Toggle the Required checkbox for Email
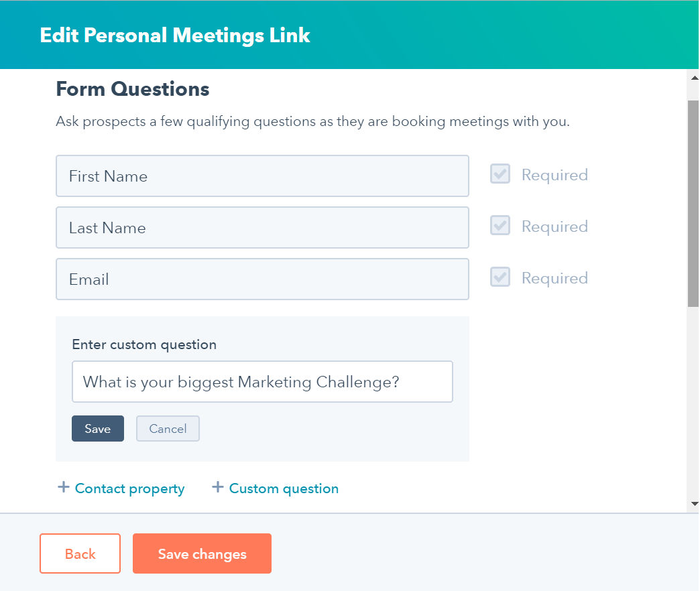The height and width of the screenshot is (591, 700). 500,277
